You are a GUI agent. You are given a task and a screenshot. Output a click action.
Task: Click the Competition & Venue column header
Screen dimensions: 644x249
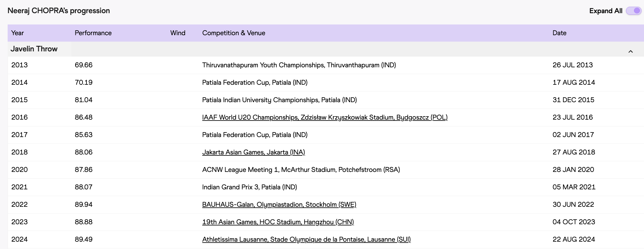pyautogui.click(x=234, y=33)
